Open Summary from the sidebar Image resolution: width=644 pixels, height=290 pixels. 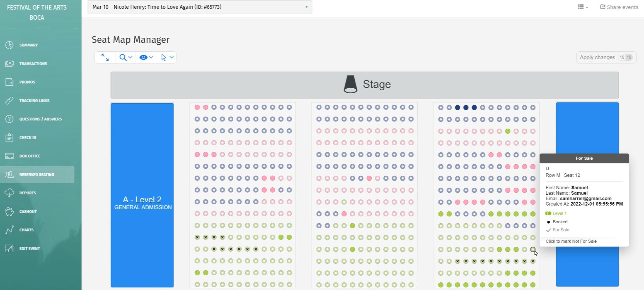tap(28, 45)
